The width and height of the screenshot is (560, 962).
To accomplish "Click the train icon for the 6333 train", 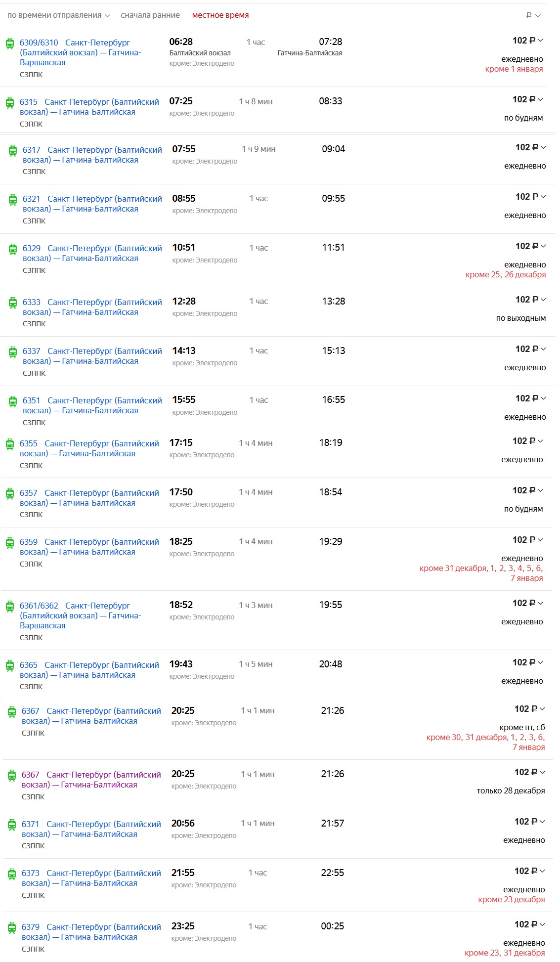I will tap(13, 303).
